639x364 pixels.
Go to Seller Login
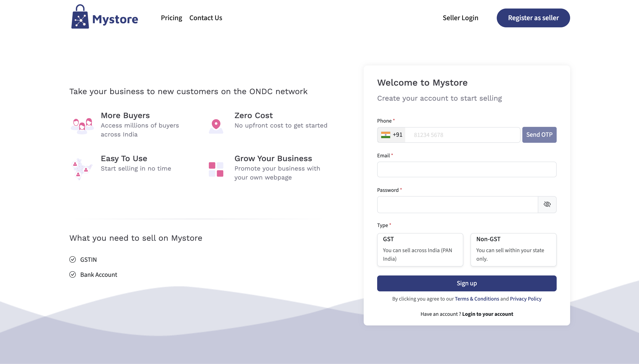tap(460, 18)
